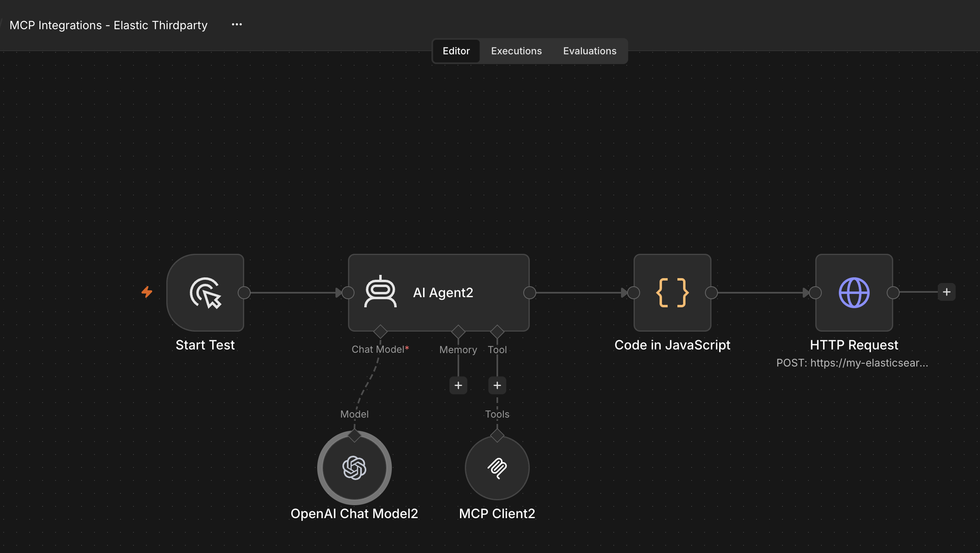Click the 'Code in JavaScript' label
Image resolution: width=980 pixels, height=553 pixels.
point(672,345)
